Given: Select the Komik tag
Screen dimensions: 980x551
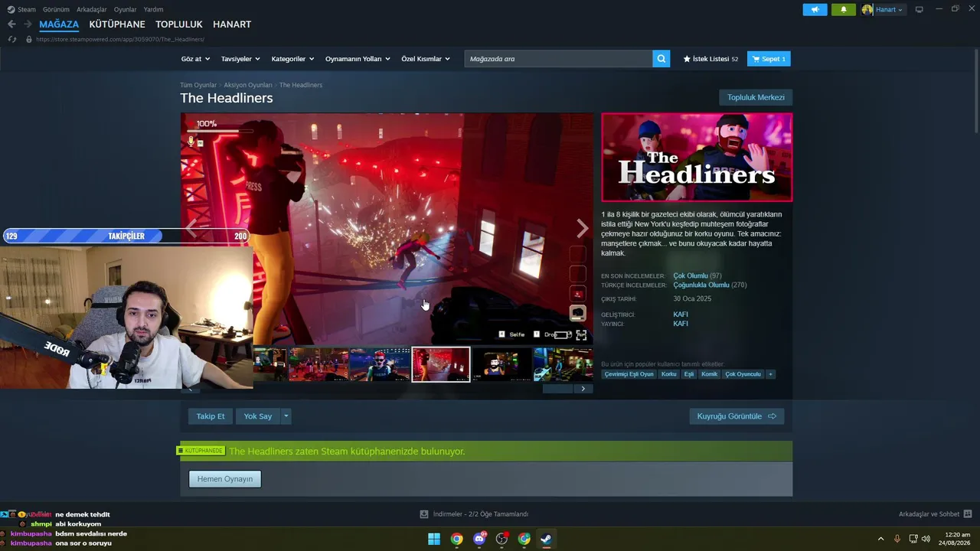Looking at the screenshot, I should pyautogui.click(x=710, y=374).
